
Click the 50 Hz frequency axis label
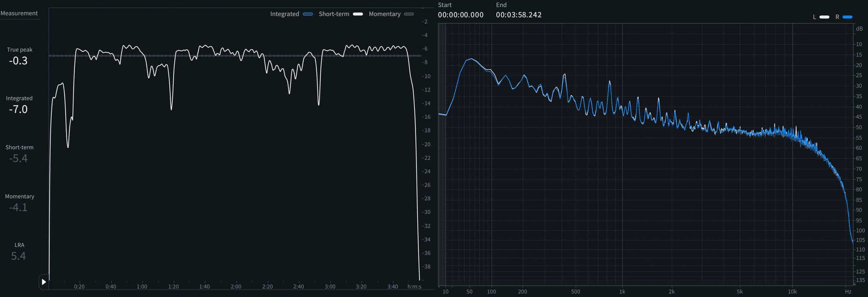coord(469,292)
